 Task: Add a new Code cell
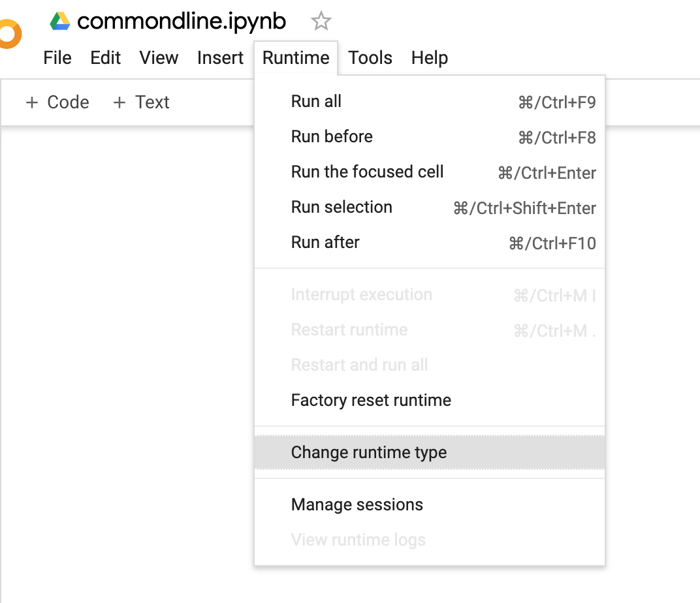(57, 102)
